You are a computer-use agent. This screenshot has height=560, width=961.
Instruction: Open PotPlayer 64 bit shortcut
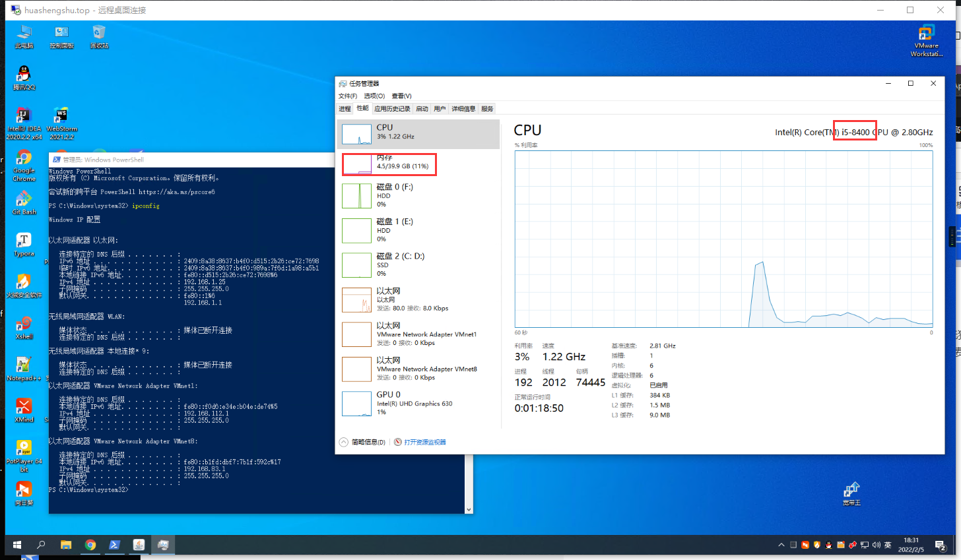click(24, 456)
